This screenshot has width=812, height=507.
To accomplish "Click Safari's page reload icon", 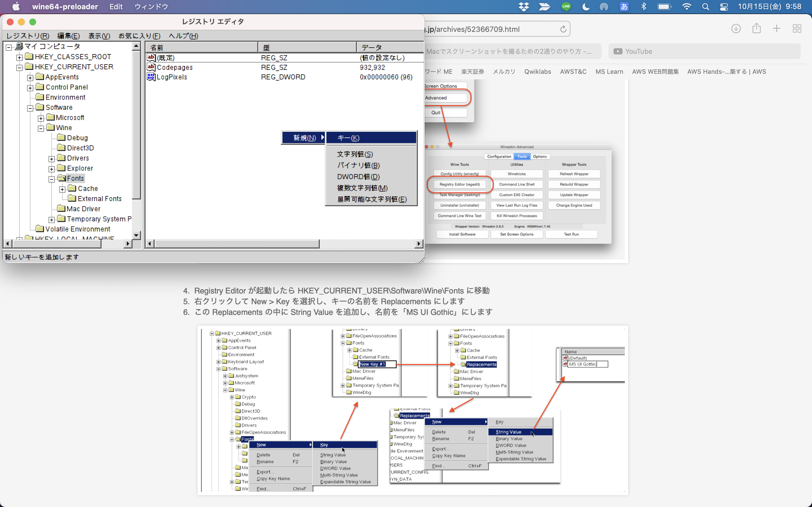I will point(563,29).
